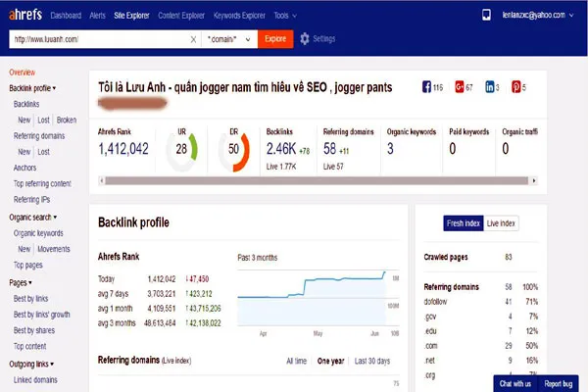Viewport: 588px width, 392px height.
Task: Click the horizontal scrollbar under metrics
Action: point(317,180)
